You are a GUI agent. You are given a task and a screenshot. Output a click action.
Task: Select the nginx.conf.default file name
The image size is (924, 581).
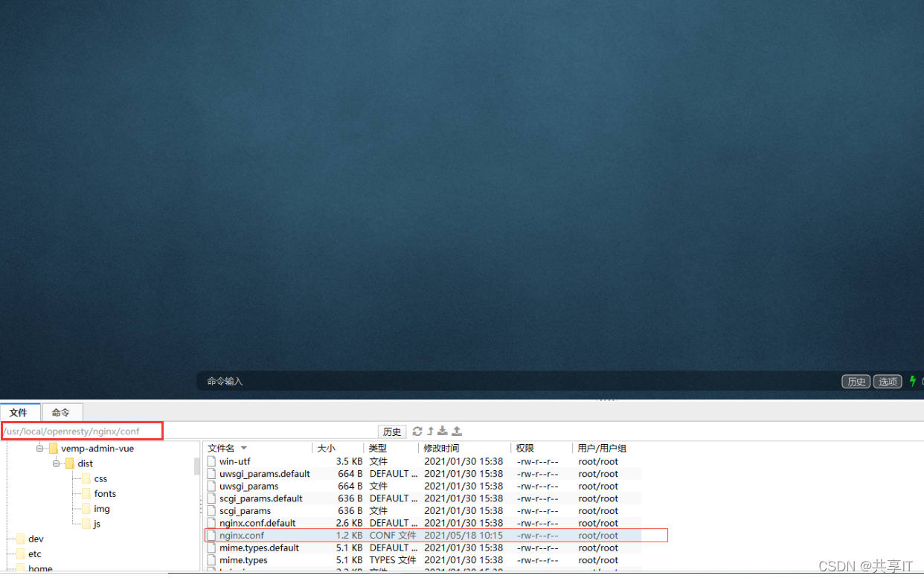click(257, 523)
